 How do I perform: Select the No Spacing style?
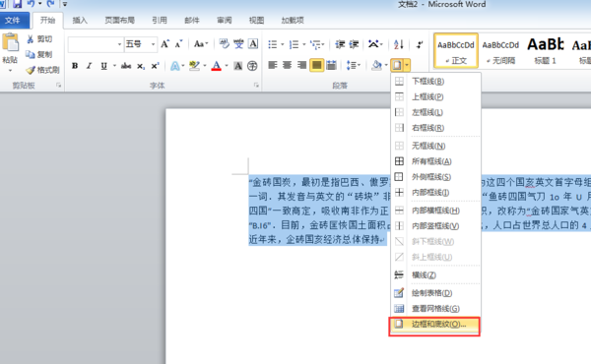tap(500, 50)
